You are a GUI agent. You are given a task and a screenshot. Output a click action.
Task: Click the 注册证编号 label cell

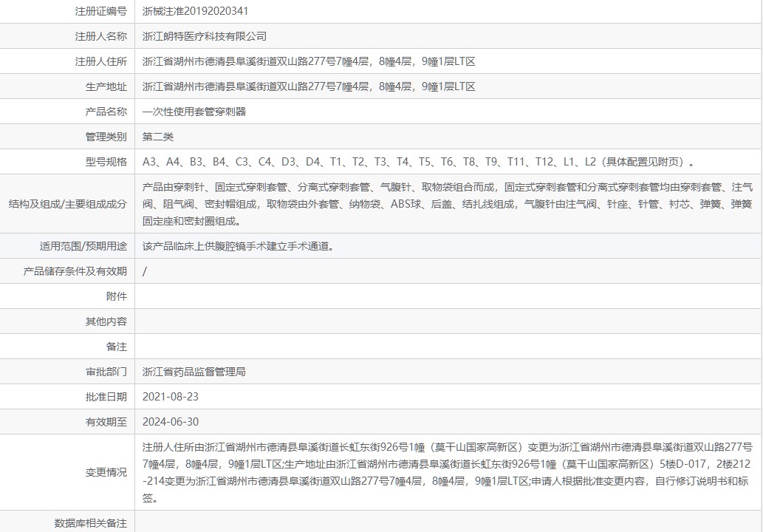click(x=100, y=11)
